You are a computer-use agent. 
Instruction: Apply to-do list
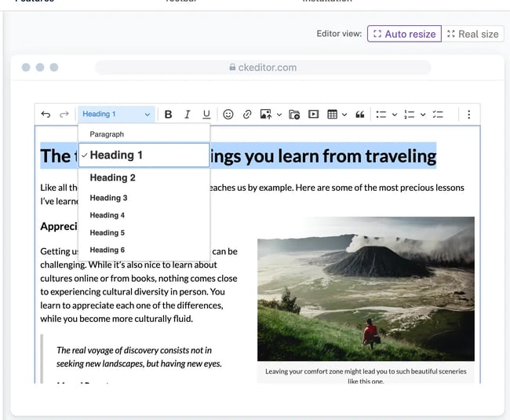pyautogui.click(x=438, y=114)
